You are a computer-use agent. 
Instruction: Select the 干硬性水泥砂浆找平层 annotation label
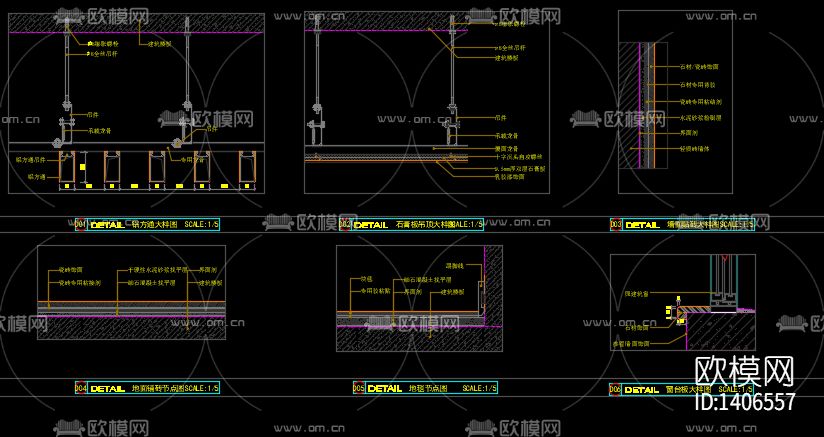158,270
